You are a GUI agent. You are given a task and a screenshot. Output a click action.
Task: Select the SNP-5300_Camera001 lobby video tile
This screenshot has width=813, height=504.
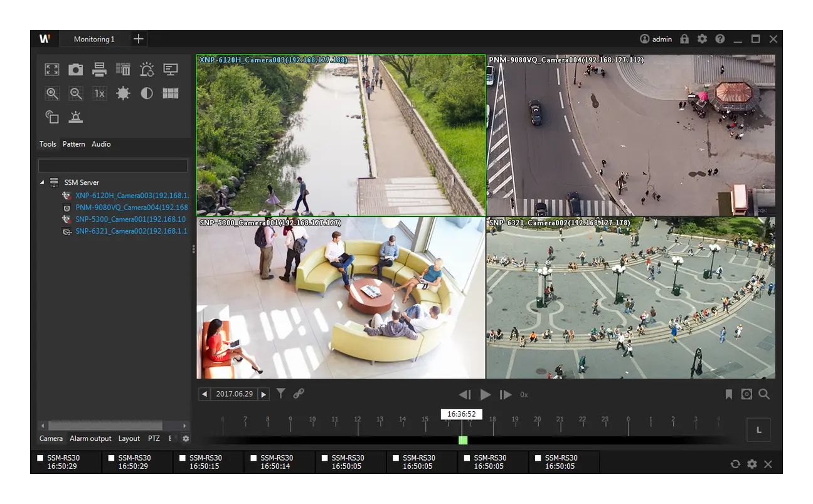[x=341, y=298]
